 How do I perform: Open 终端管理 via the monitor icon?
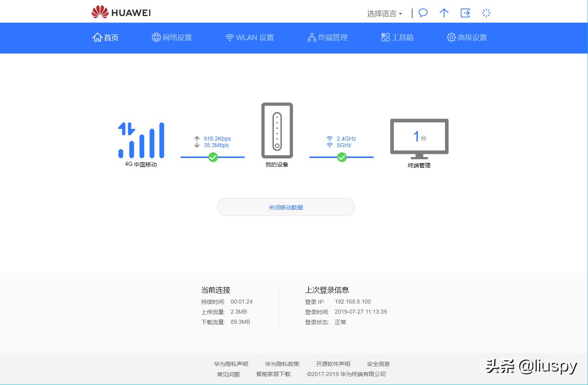pyautogui.click(x=419, y=138)
